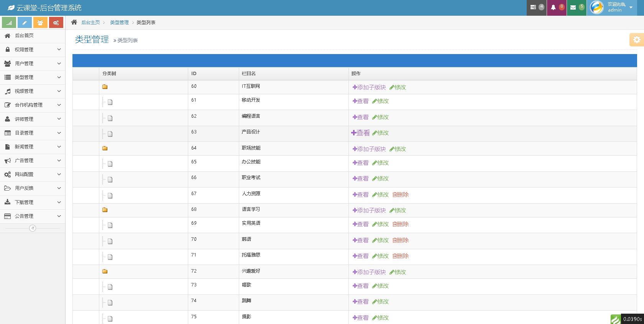Click the orange users shortcut button
The height and width of the screenshot is (324, 644).
[40, 23]
